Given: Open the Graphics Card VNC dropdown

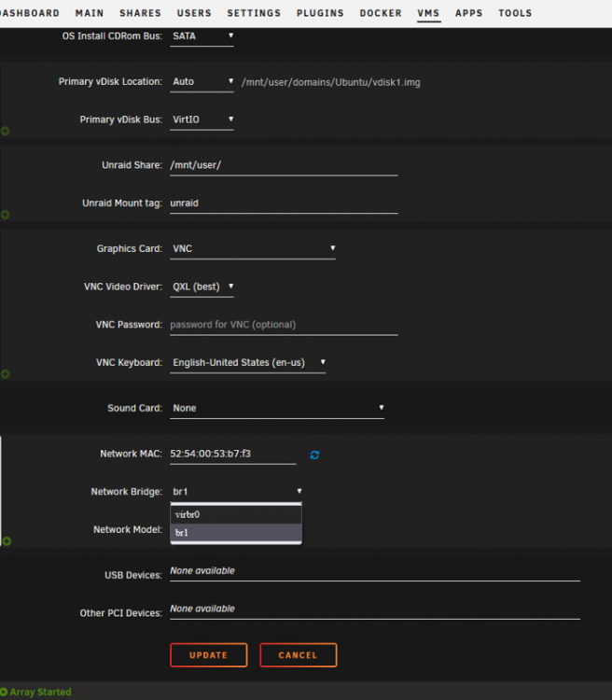Looking at the screenshot, I should 253,249.
